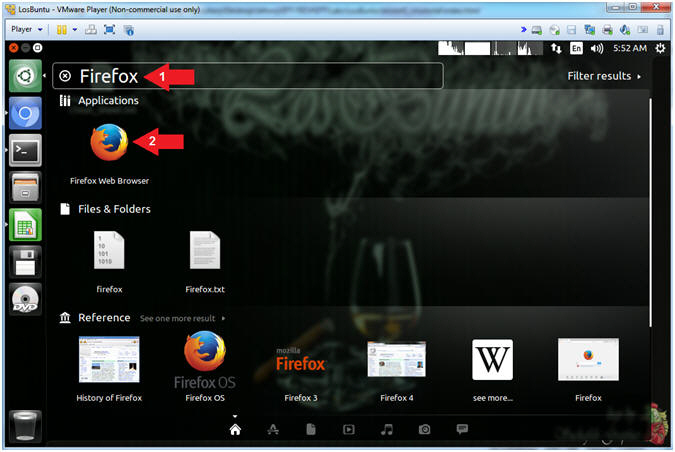Click the VMware network adapter device icon
This screenshot has height=452, width=675.
tap(589, 30)
